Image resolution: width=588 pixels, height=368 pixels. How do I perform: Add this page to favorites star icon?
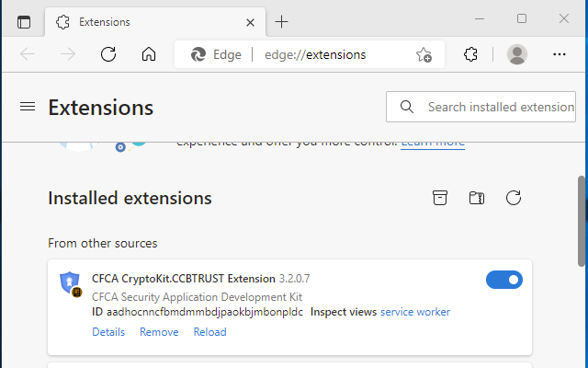click(x=424, y=54)
